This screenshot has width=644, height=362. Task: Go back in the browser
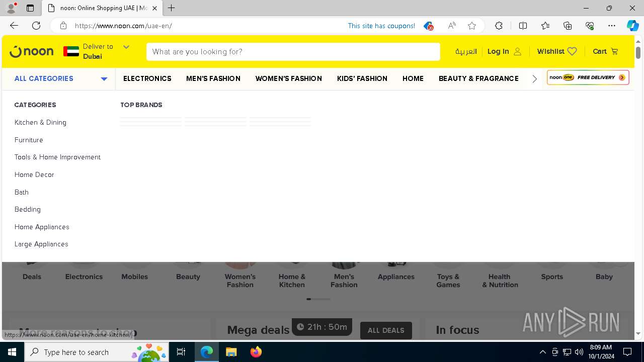[x=14, y=26]
